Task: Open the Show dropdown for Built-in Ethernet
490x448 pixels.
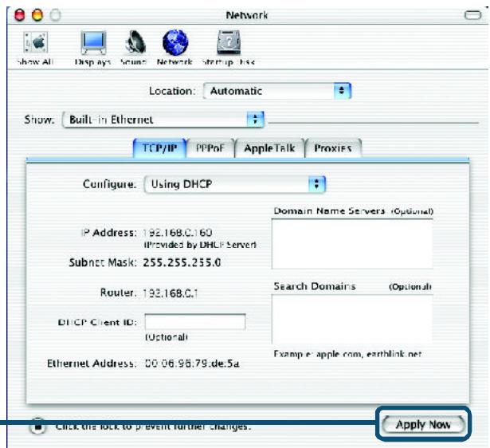Action: (163, 120)
